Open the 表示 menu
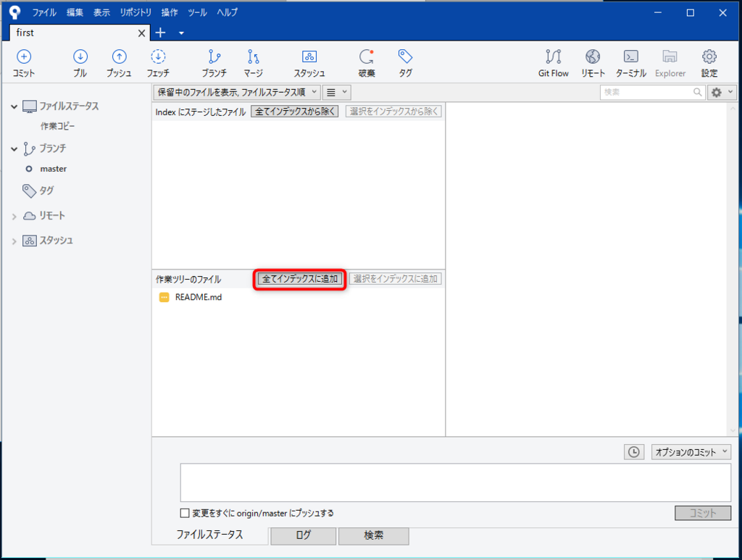This screenshot has width=742, height=560. tap(101, 13)
